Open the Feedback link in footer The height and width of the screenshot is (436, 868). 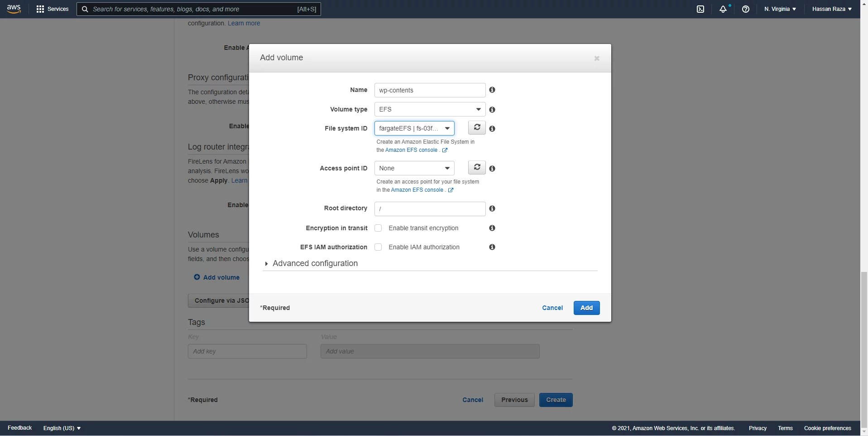19,428
